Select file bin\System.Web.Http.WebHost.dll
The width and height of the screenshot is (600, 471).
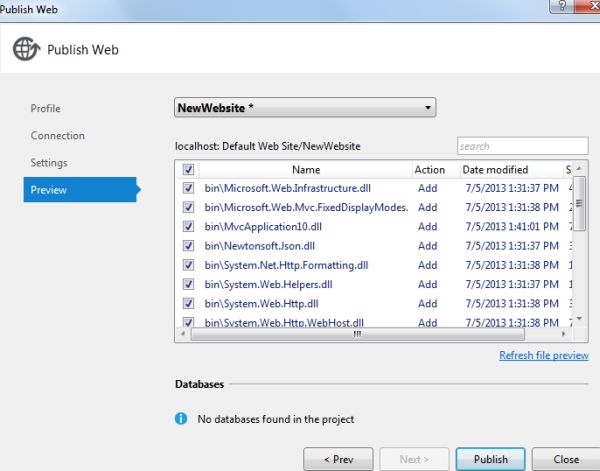click(284, 322)
